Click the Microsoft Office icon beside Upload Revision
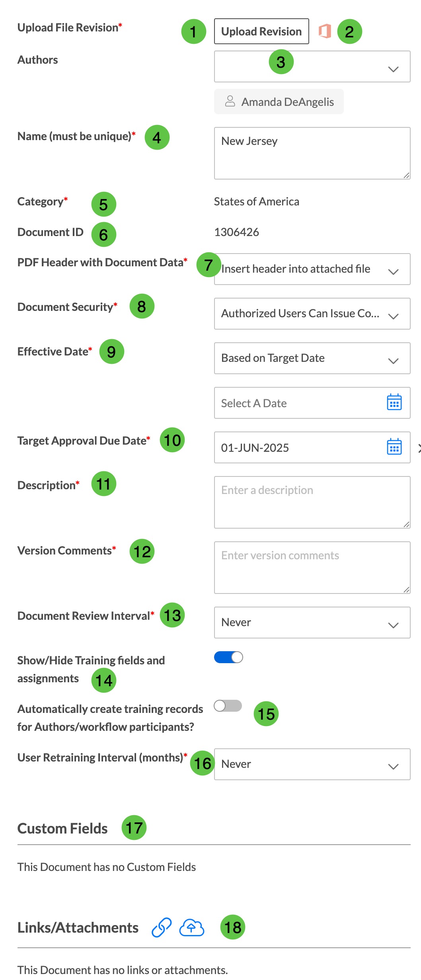 [x=325, y=31]
